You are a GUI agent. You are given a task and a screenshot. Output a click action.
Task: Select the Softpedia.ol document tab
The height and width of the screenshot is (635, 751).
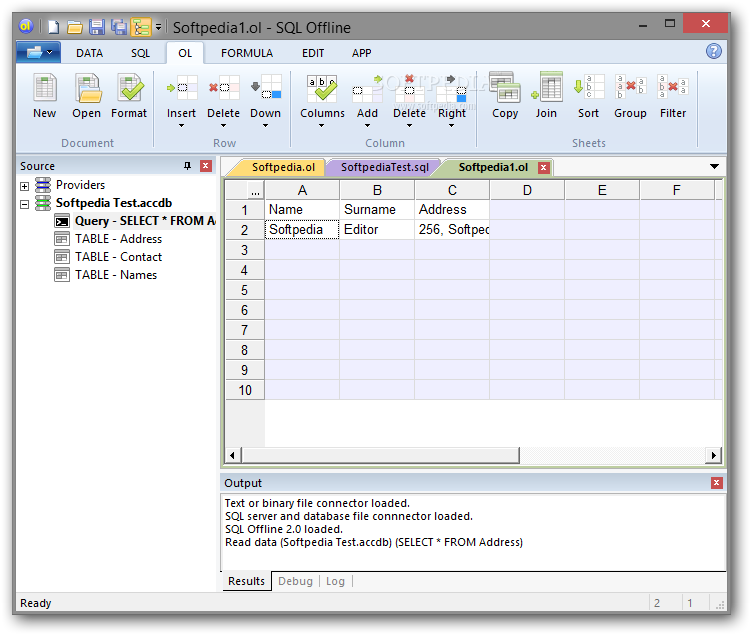pyautogui.click(x=283, y=167)
